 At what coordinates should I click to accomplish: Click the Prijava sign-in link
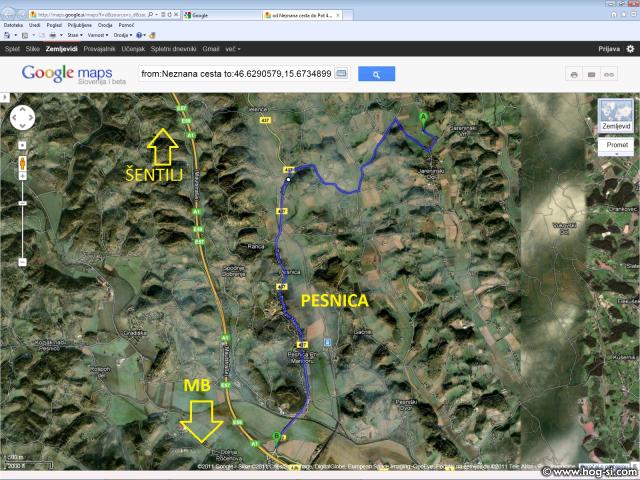click(609, 48)
